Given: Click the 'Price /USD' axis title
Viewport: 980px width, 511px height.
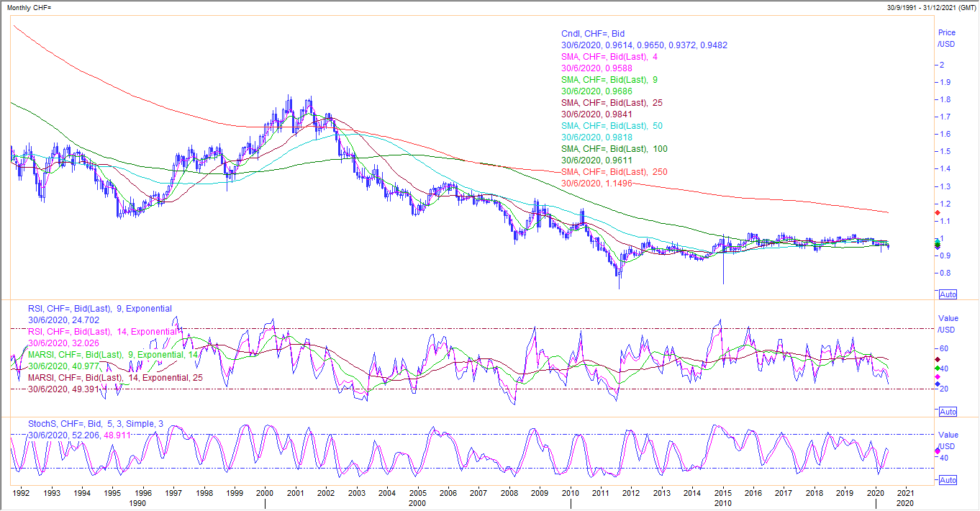Looking at the screenshot, I should tap(947, 38).
